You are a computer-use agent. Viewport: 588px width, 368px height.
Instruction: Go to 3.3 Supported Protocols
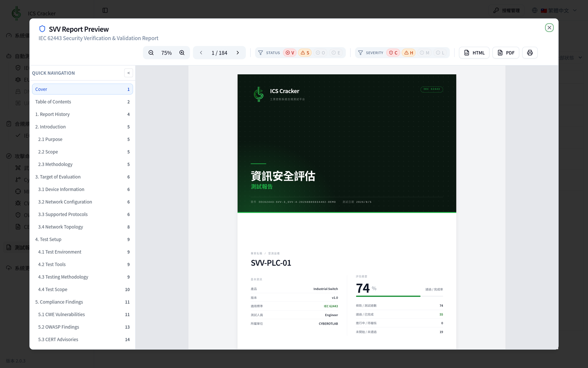coord(82,214)
